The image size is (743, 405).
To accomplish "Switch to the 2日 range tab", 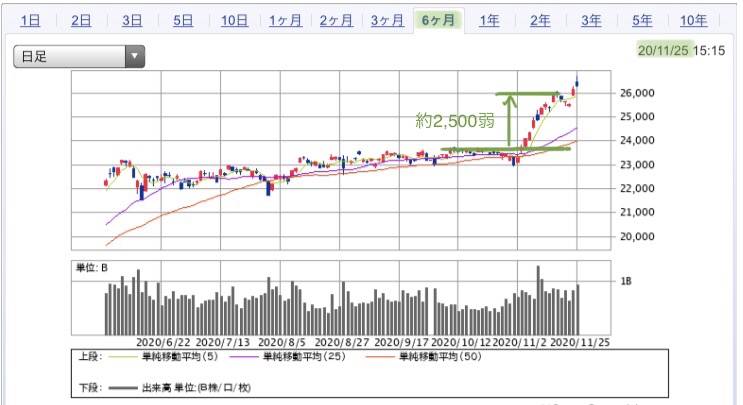I will pyautogui.click(x=81, y=20).
